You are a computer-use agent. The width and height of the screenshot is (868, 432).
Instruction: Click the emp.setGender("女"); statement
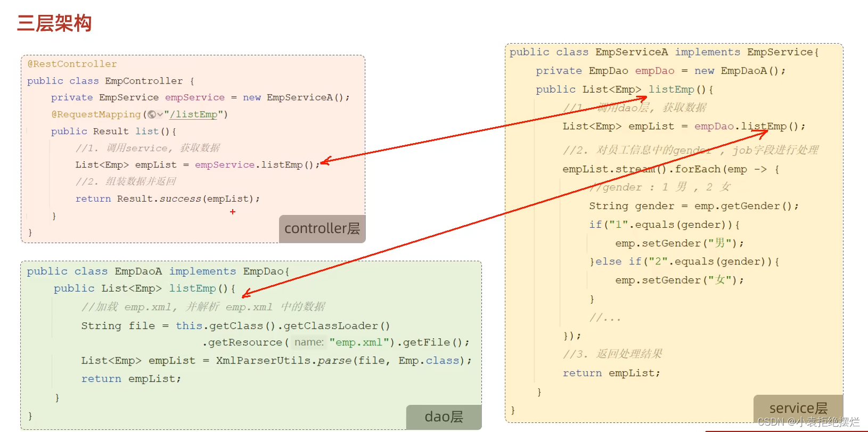pyautogui.click(x=679, y=280)
